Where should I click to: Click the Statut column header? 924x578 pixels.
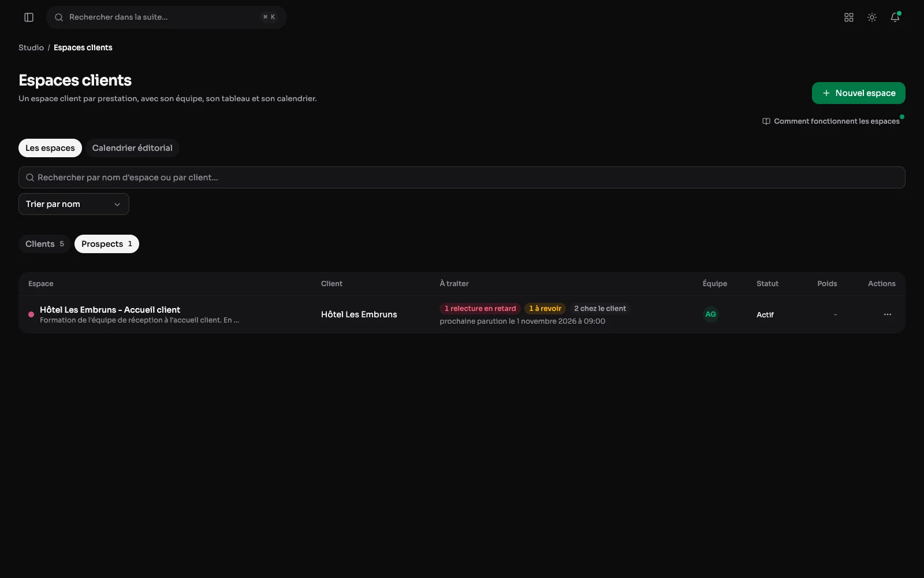pyautogui.click(x=767, y=284)
